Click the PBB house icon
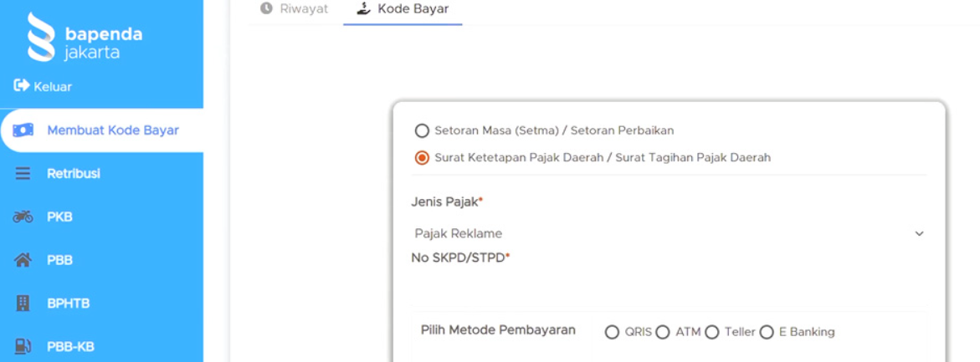 [x=23, y=260]
